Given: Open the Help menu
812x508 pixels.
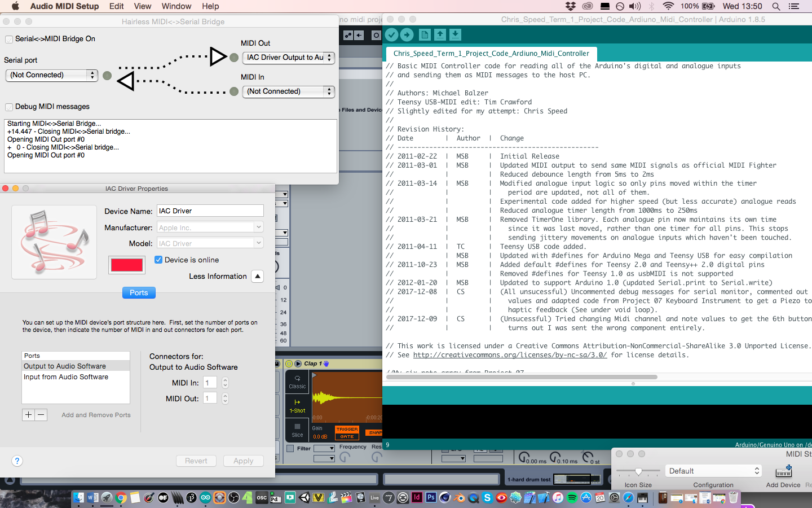Looking at the screenshot, I should (210, 6).
